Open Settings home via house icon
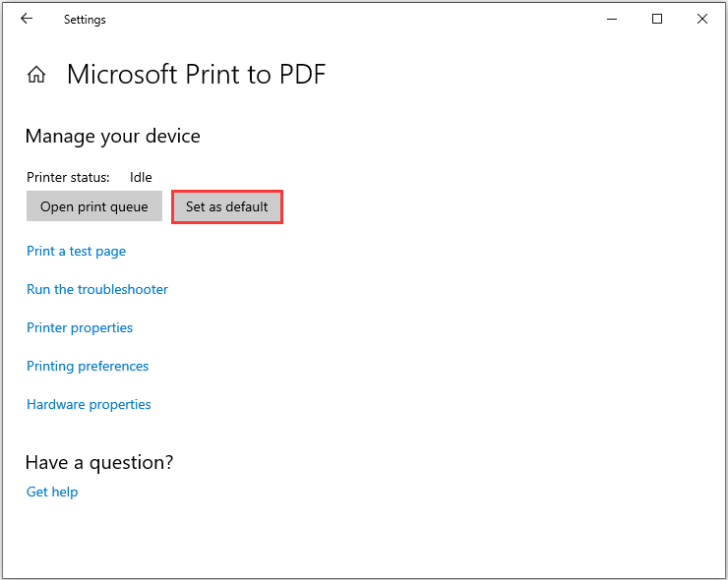The image size is (728, 580). [36, 75]
